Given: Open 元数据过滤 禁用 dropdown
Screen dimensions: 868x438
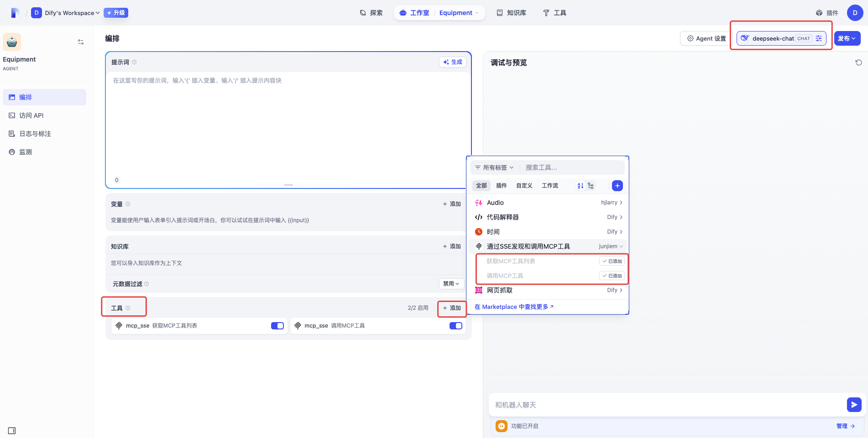Looking at the screenshot, I should point(451,284).
